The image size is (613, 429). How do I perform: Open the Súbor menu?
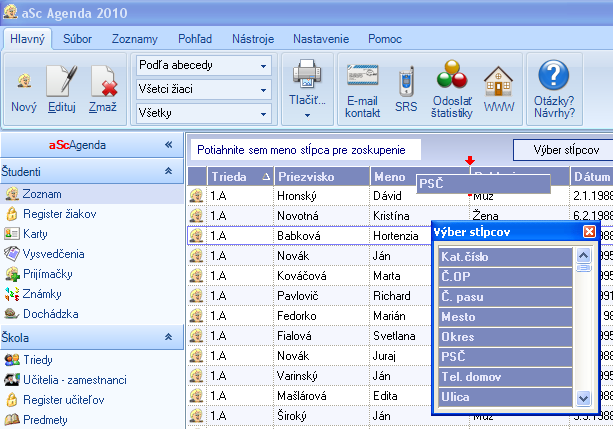pyautogui.click(x=77, y=39)
